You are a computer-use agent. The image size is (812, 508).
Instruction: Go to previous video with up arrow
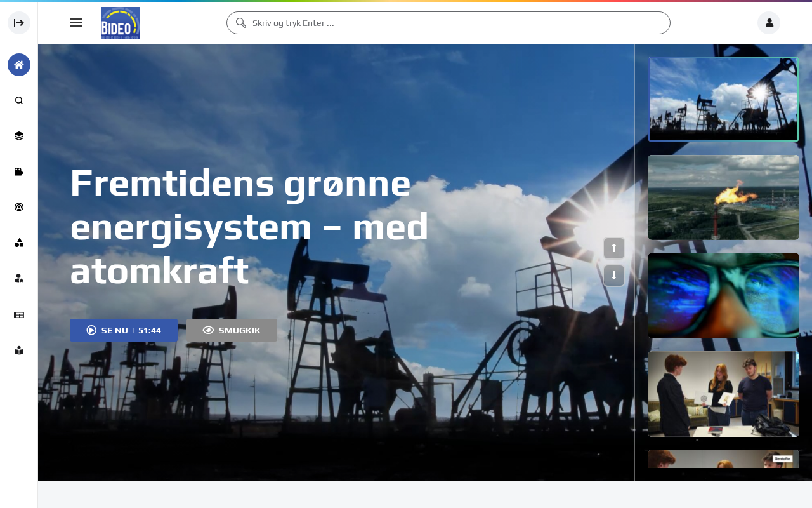pos(614,248)
